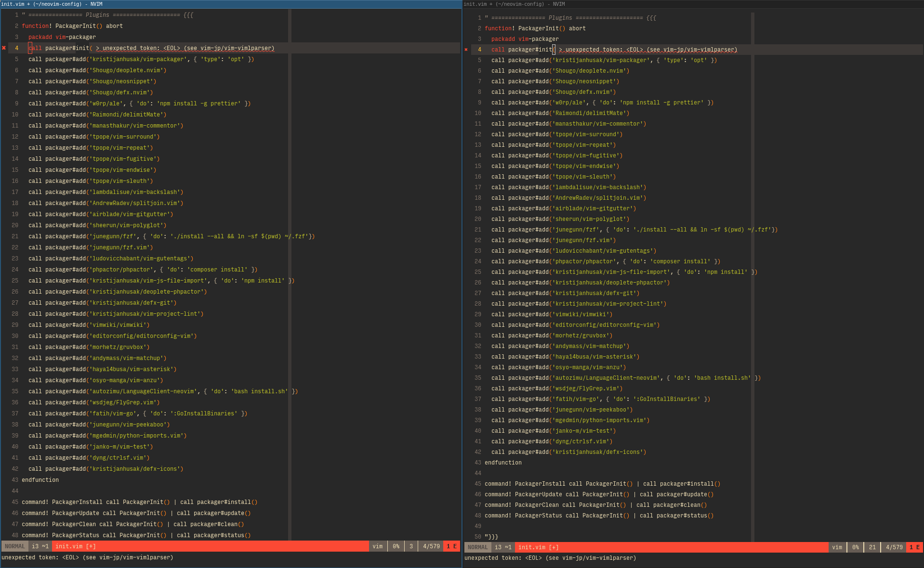This screenshot has width=924, height=568.
Task: Click PackagerClean command line in right window
Action: (596, 505)
